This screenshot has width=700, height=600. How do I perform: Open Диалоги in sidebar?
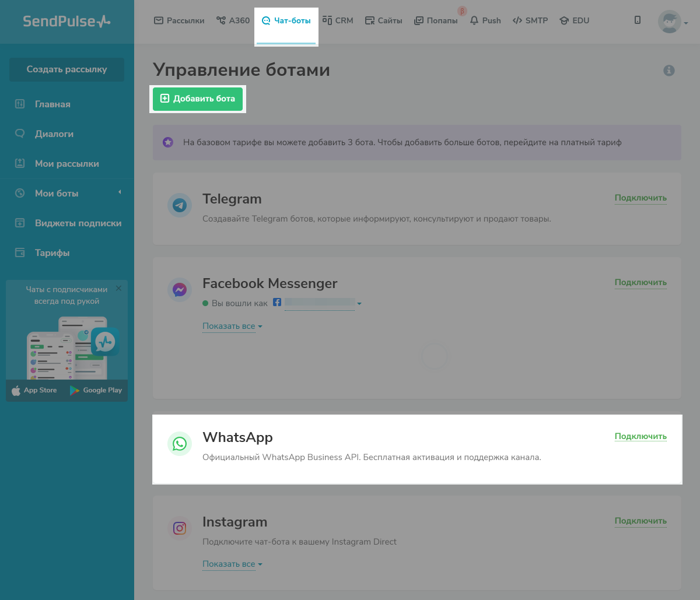54,134
